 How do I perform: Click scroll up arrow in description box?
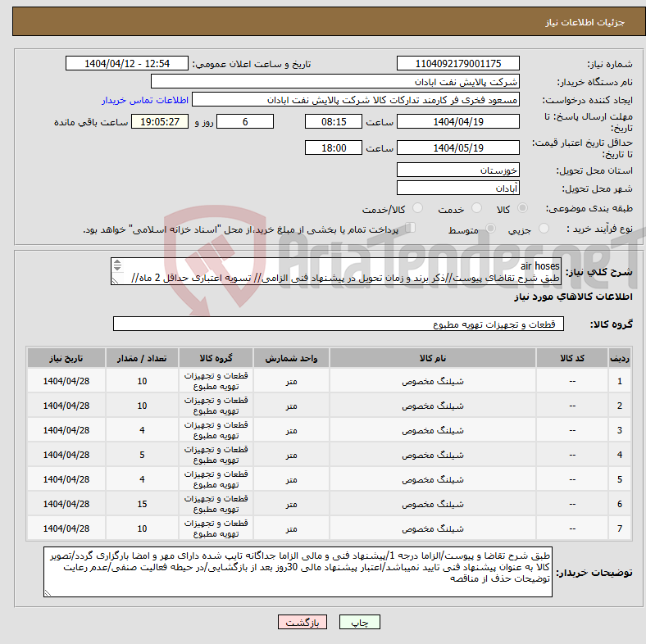coord(117,262)
